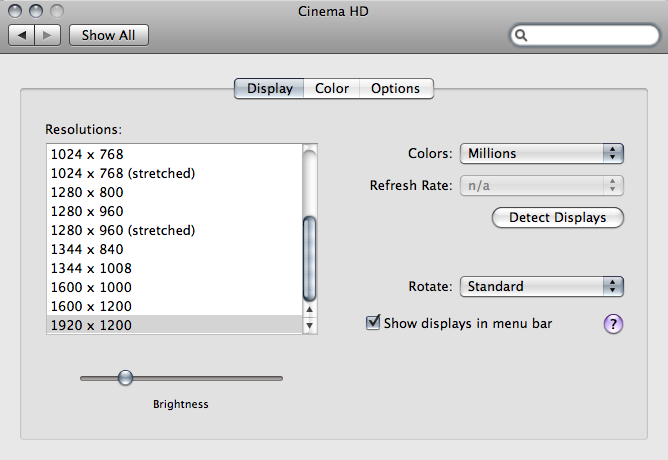Click the resolutions list scroll down arrow
This screenshot has width=668, height=460.
coord(310,326)
